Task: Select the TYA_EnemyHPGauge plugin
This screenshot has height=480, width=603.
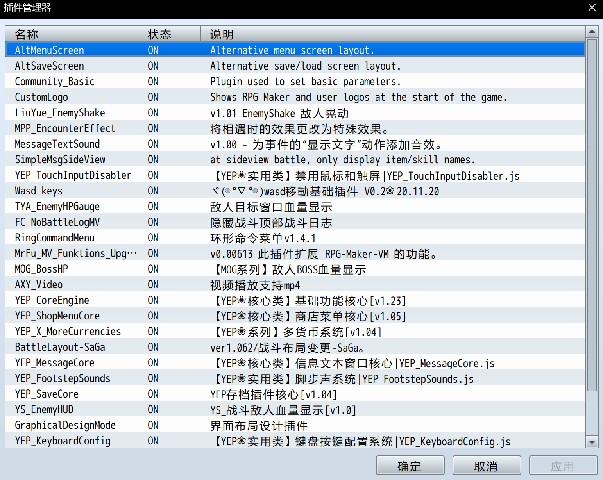Action: tap(295, 206)
